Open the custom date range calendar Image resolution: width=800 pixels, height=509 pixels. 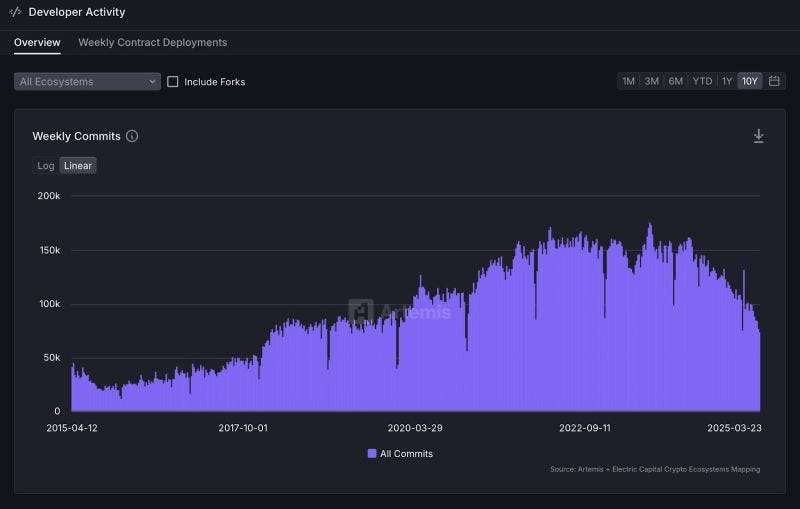tap(774, 81)
